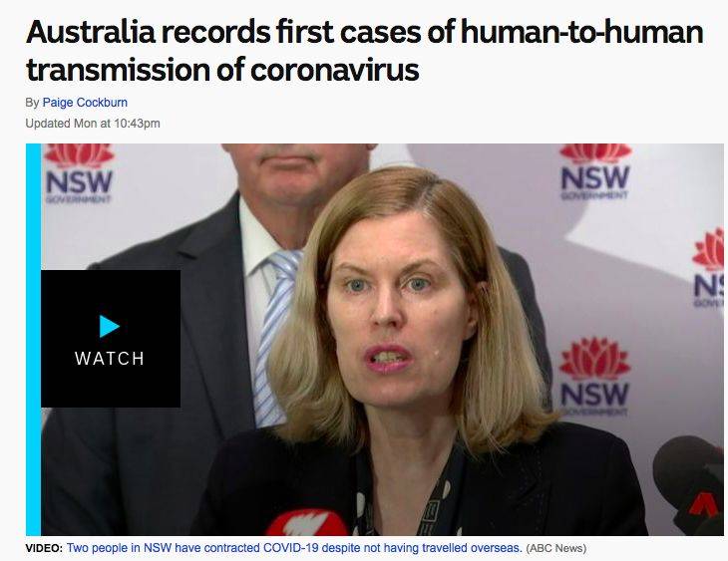The image size is (728, 561).
Task: Click the red Channel 7 microphone
Action: point(306,523)
